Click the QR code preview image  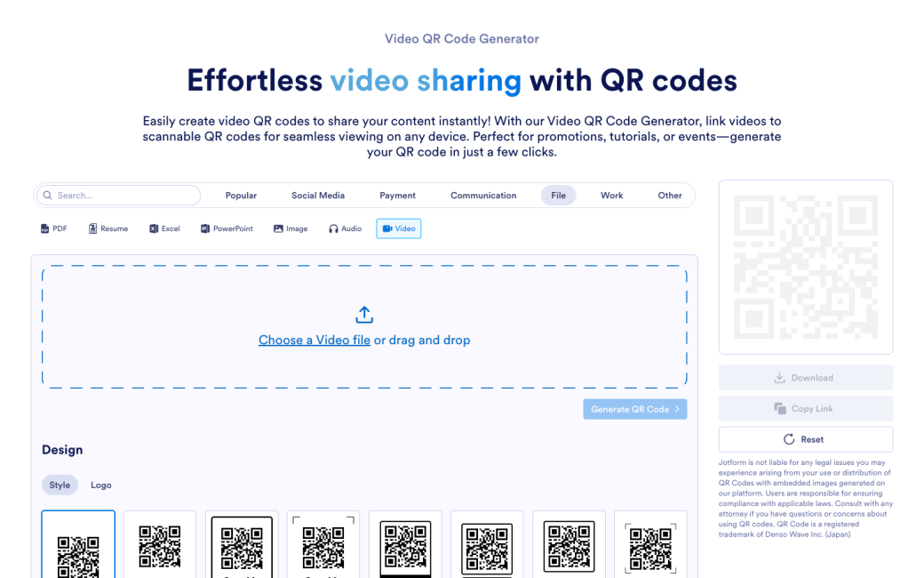tap(806, 267)
